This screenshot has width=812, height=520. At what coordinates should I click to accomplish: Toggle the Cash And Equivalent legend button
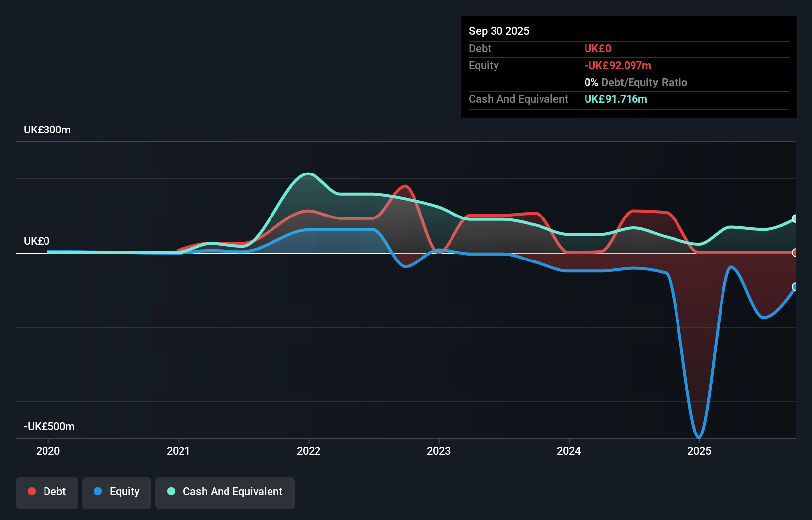(x=225, y=493)
